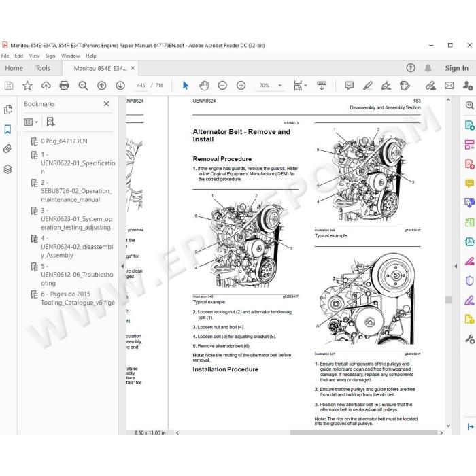This screenshot has height=476, width=476.
Task: Star this file as favorite
Action: coord(27,86)
